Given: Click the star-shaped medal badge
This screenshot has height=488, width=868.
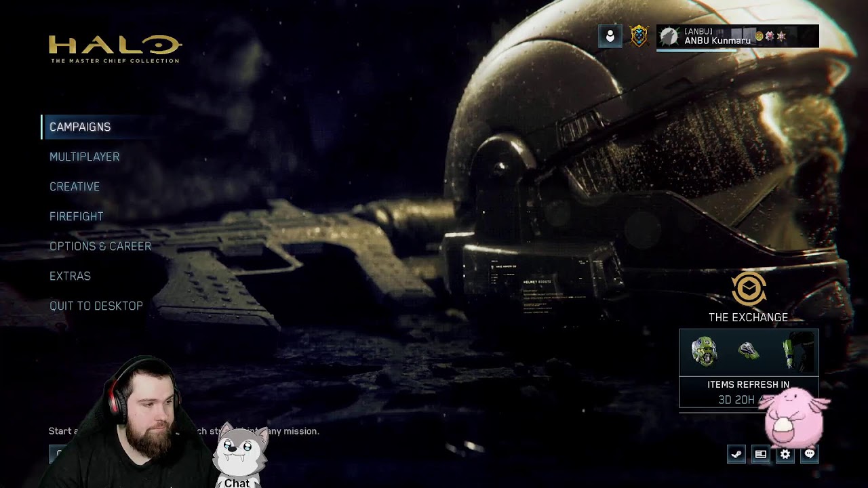Looking at the screenshot, I should tap(781, 36).
